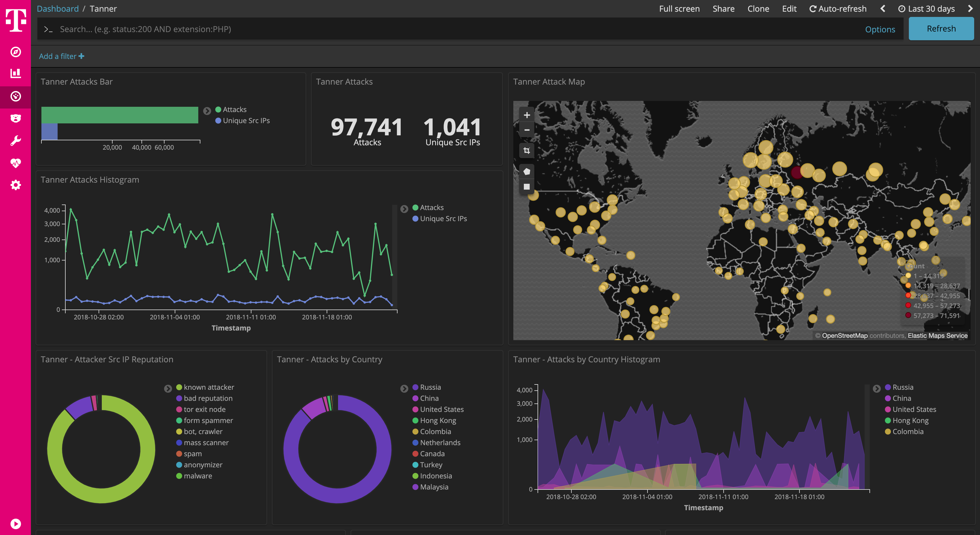Expand search Options next to the query bar
Viewport: 980px width, 535px height.
[880, 29]
